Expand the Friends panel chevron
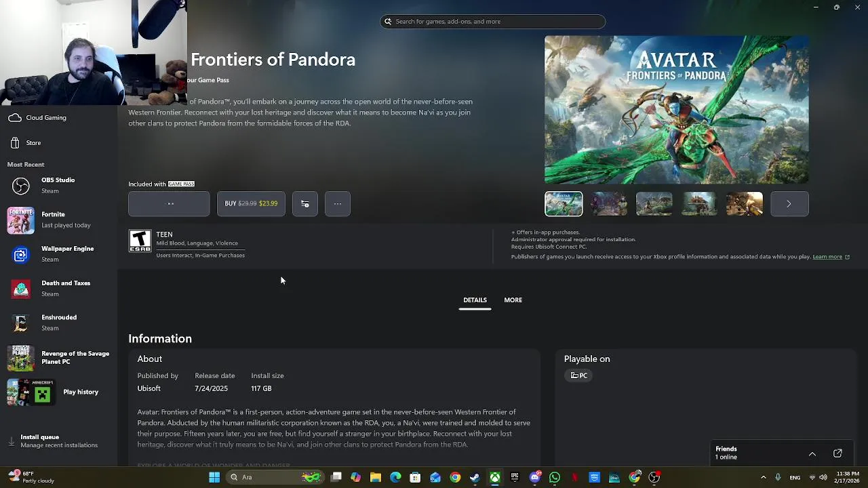 [812, 453]
